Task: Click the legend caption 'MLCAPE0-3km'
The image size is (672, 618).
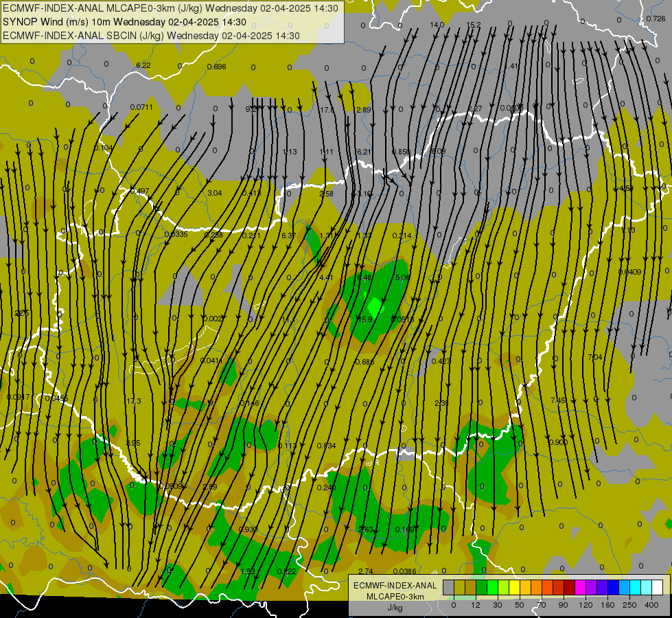Action: 395,597
